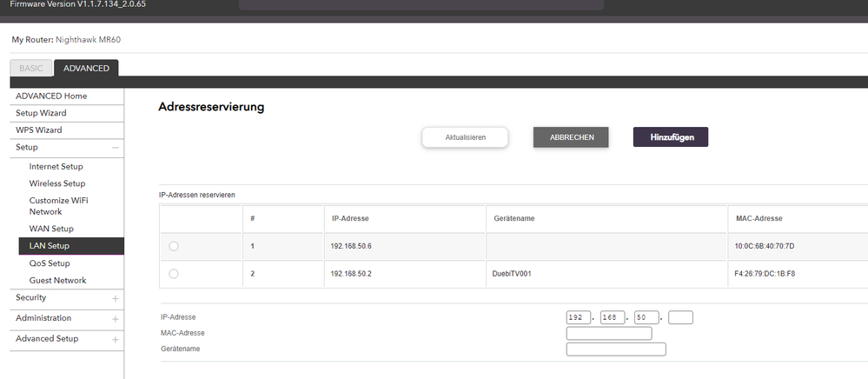Open ADVANCED Home menu item
Screen dimensions: 868x379
pos(51,96)
